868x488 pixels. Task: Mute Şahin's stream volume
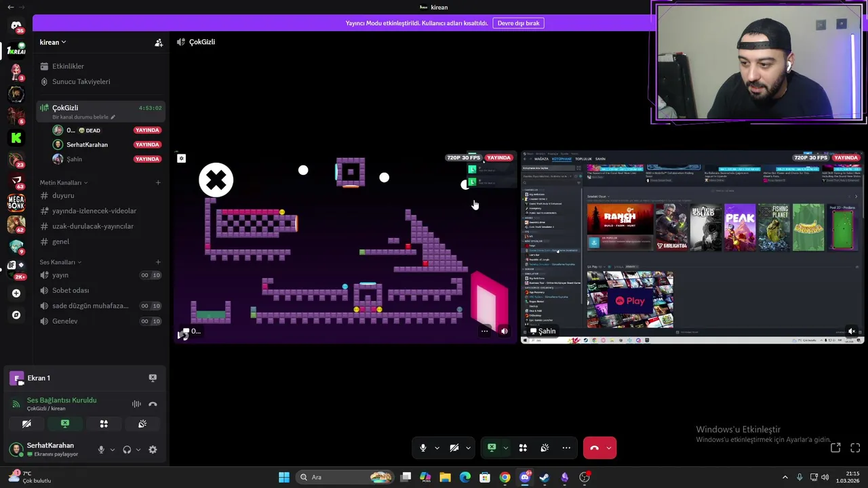tap(852, 331)
